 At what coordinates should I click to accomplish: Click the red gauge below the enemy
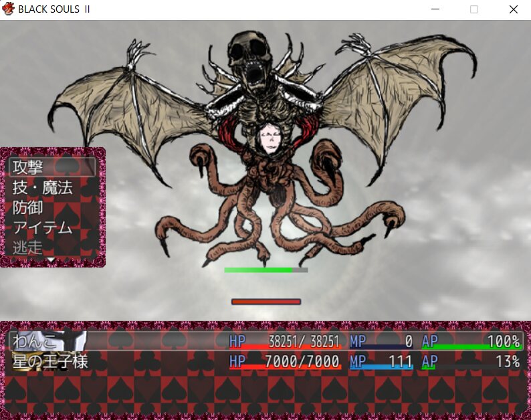(x=266, y=302)
